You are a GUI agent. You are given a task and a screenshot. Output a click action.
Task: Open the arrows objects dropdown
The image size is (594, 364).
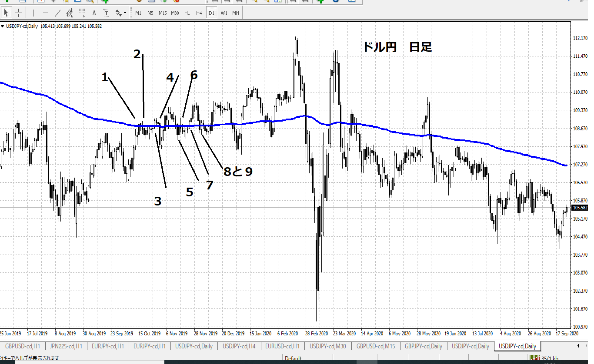[x=120, y=13]
